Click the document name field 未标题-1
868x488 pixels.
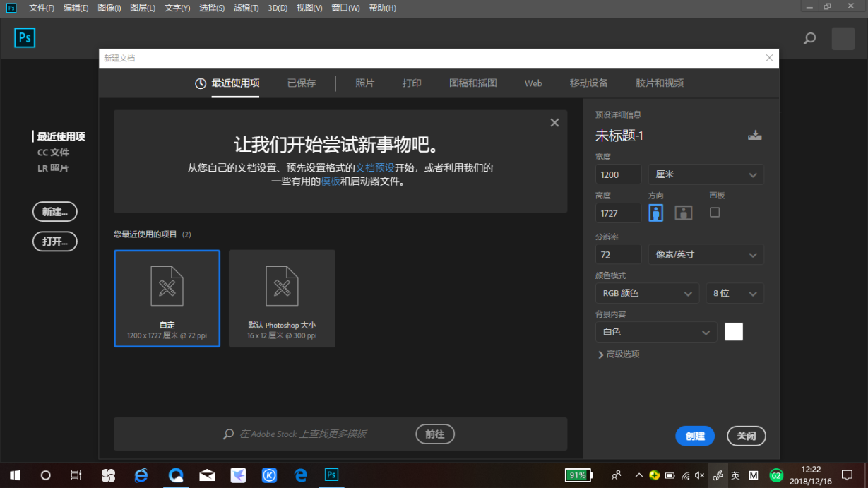[x=668, y=136]
